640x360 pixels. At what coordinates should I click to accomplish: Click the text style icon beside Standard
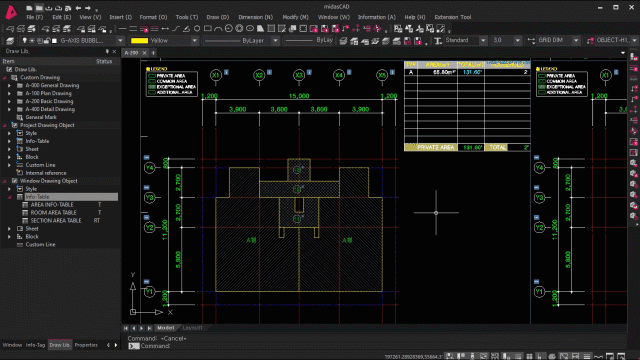pyautogui.click(x=438, y=40)
